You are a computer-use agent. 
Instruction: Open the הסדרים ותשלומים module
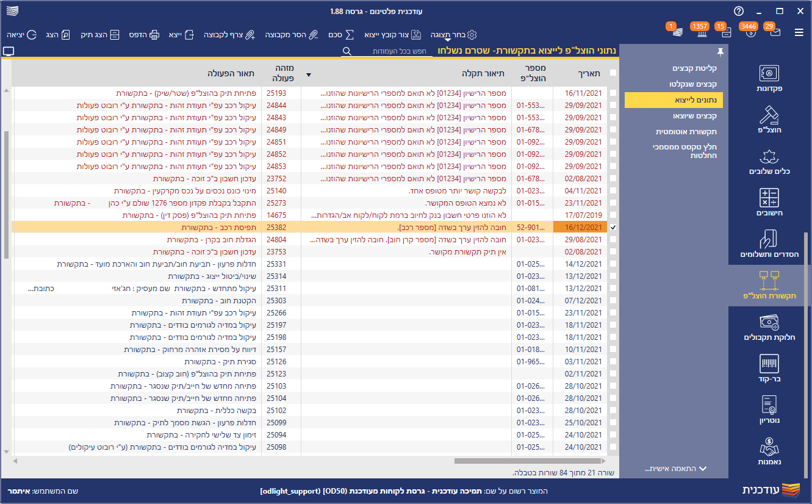[769, 244]
